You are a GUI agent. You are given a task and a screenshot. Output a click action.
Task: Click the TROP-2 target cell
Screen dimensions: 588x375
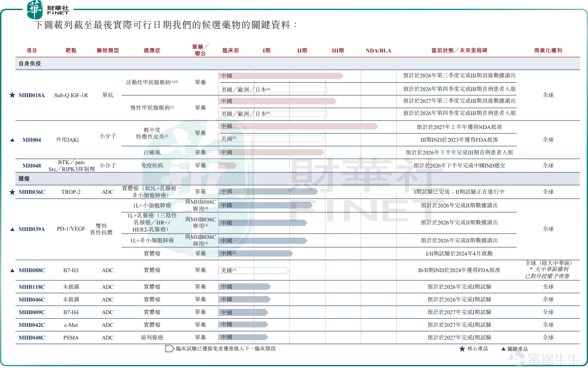[x=71, y=192]
